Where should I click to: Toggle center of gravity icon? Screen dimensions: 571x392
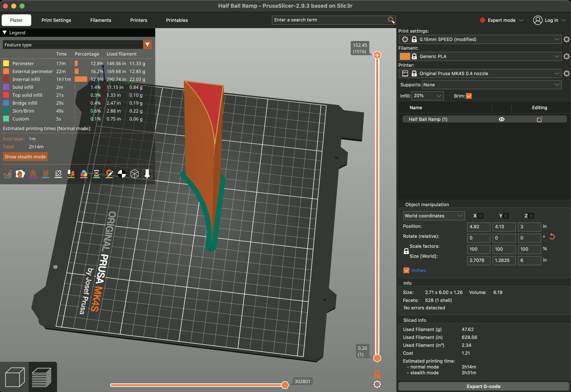[x=122, y=174]
